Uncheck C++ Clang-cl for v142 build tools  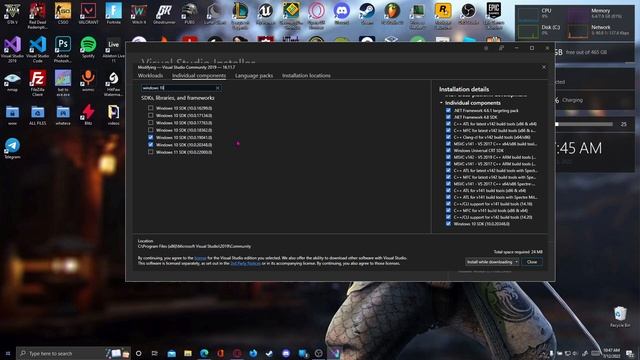(448, 137)
